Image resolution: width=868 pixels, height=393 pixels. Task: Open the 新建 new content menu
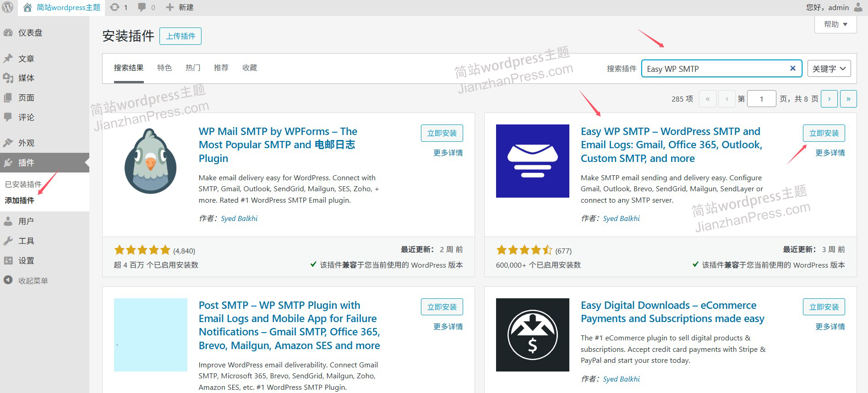pyautogui.click(x=180, y=7)
